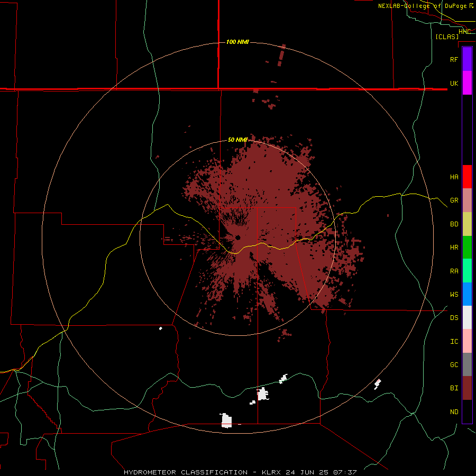The height and width of the screenshot is (476, 476).
Task: Click the 100 NMI range ring label
Action: (237, 42)
